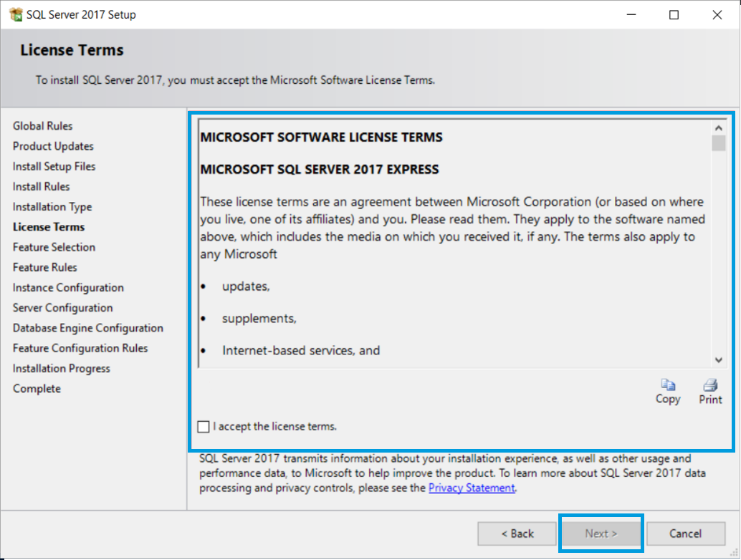Select the Install Setup Files step
This screenshot has width=741, height=560.
click(54, 167)
